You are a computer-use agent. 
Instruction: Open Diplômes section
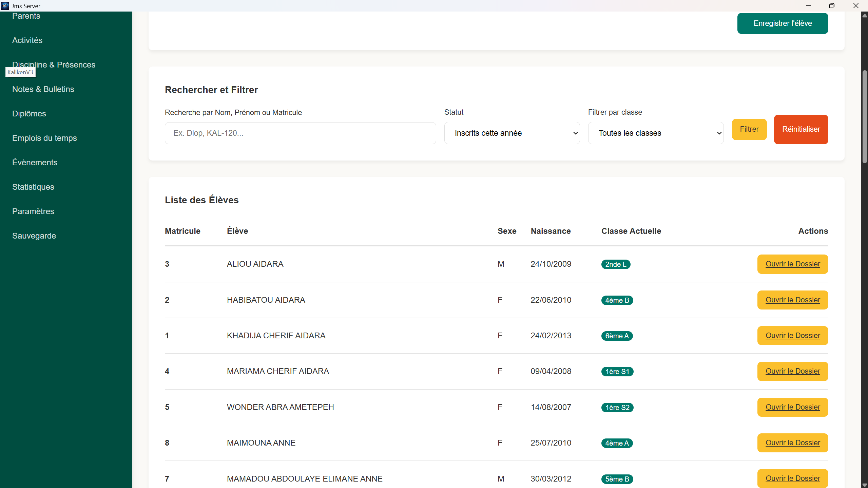(x=29, y=114)
